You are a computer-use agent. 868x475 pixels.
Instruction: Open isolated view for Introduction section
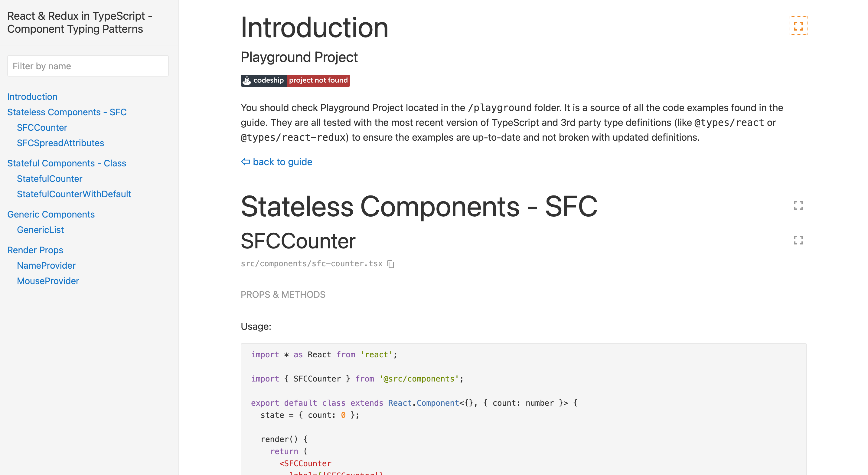[x=798, y=26]
